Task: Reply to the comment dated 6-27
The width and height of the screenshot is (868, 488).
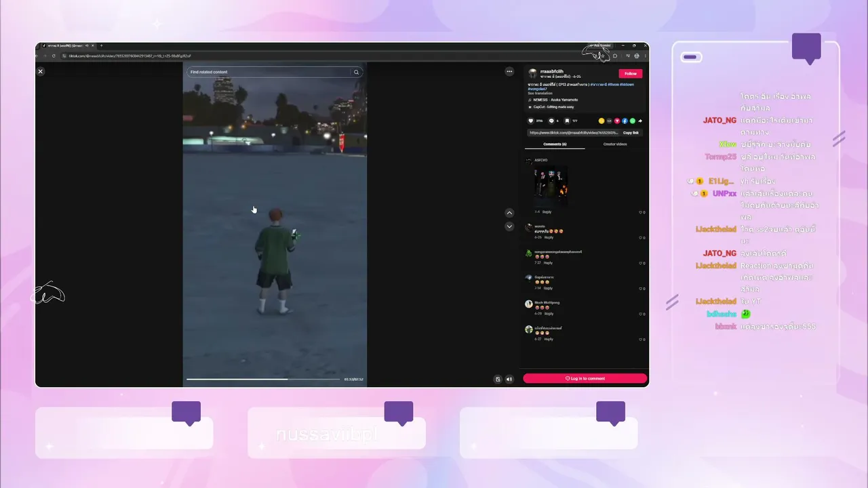Action: pos(549,339)
